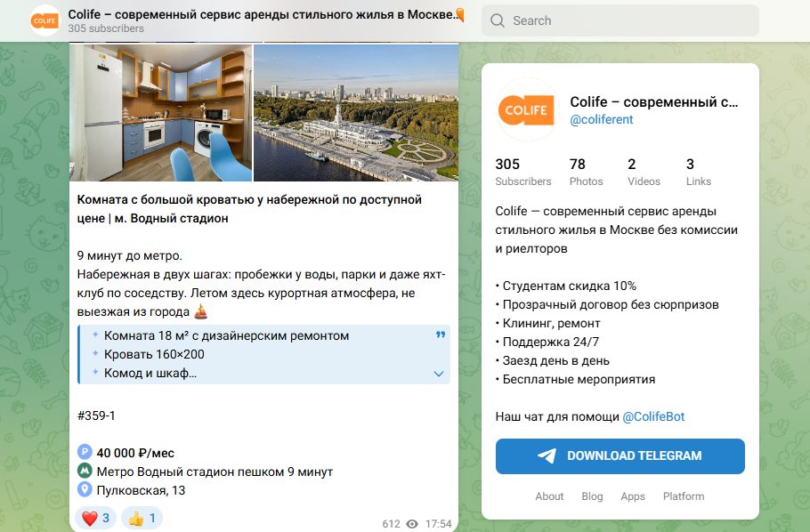Focus the Search input field
The image size is (810, 532).
pos(620,20)
